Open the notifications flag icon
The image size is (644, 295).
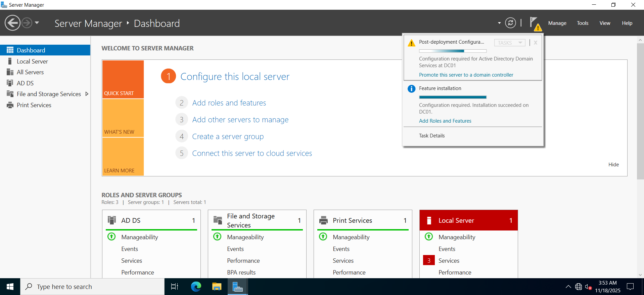(x=535, y=24)
